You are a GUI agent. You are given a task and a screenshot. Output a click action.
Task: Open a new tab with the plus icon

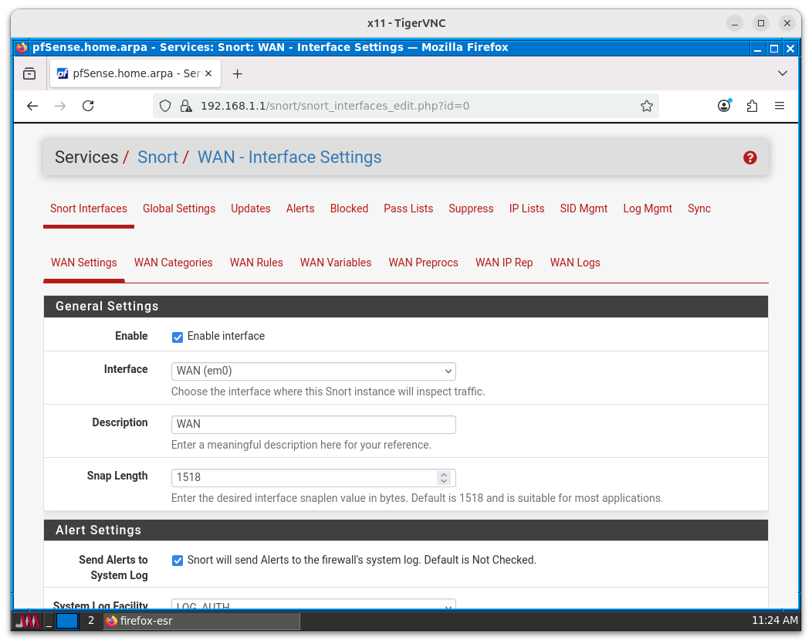(237, 74)
